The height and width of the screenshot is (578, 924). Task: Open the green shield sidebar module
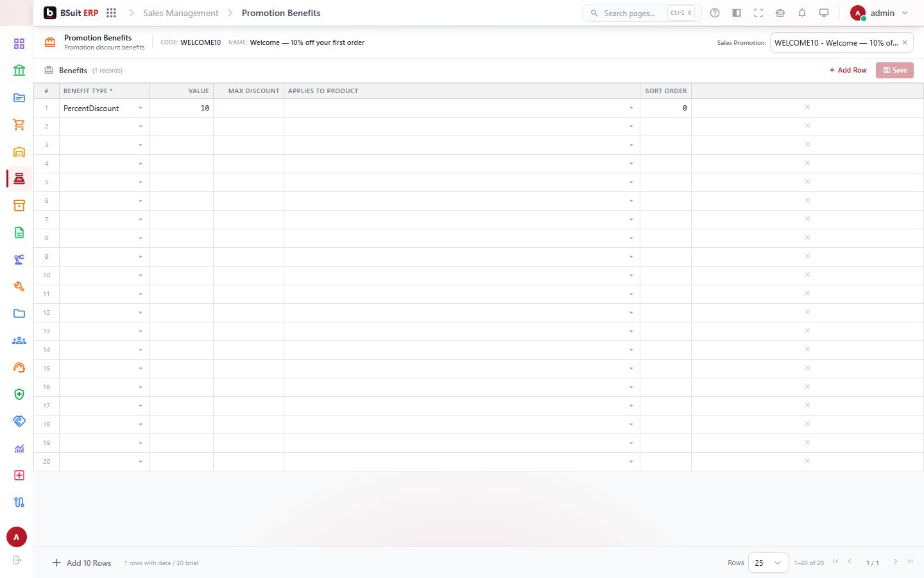click(19, 394)
